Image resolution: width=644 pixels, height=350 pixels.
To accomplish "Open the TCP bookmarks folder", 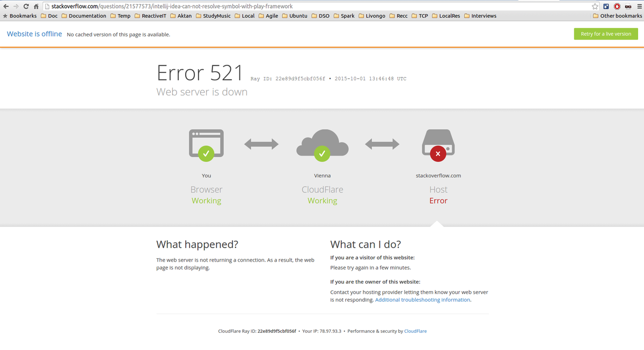I will pyautogui.click(x=420, y=16).
